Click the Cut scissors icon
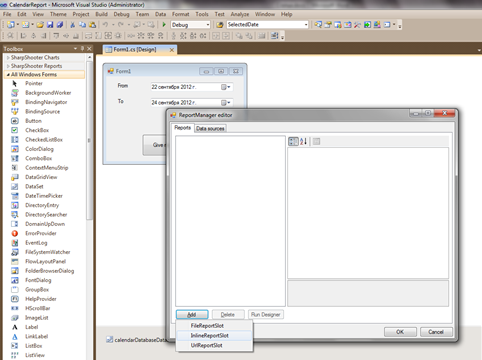Image resolution: width=482 pixels, height=360 pixels. tap(72, 25)
